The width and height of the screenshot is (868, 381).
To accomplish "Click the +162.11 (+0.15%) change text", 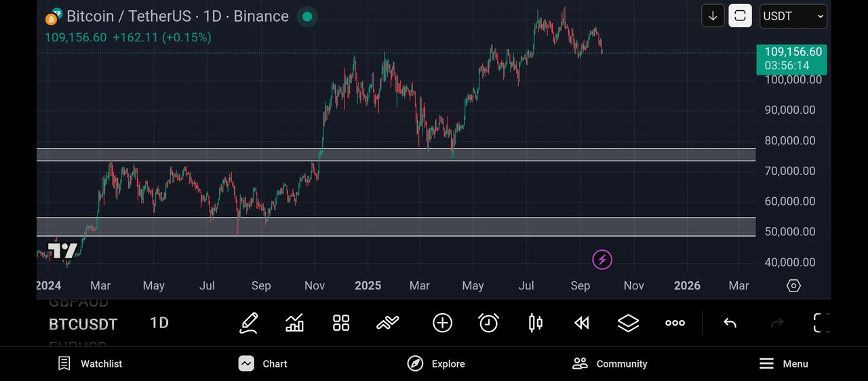I will (x=162, y=37).
